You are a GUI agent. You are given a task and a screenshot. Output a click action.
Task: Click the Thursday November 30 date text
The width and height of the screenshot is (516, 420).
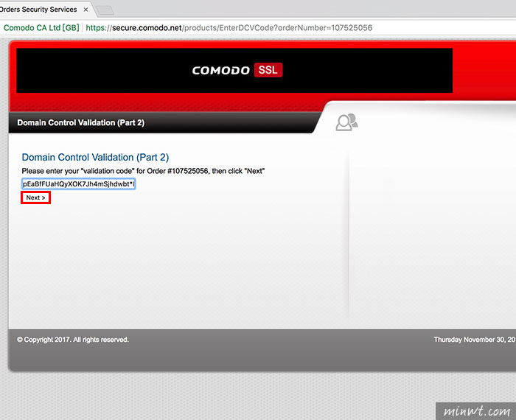click(475, 340)
